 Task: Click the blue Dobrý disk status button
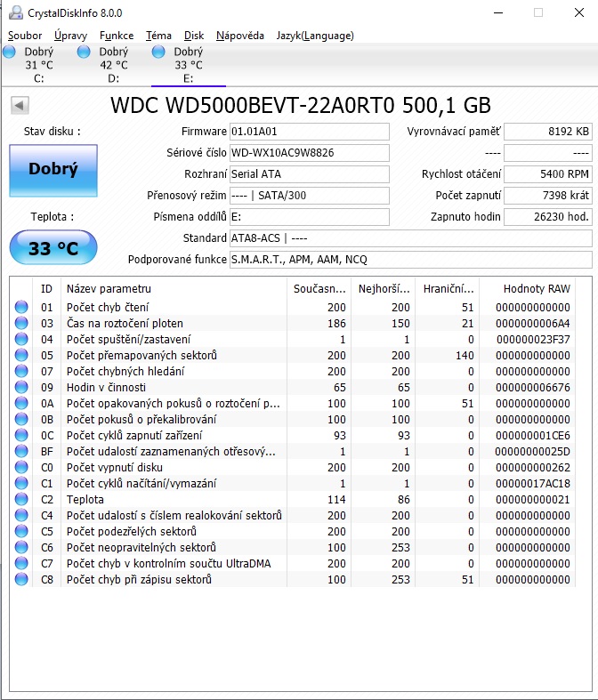pyautogui.click(x=53, y=171)
